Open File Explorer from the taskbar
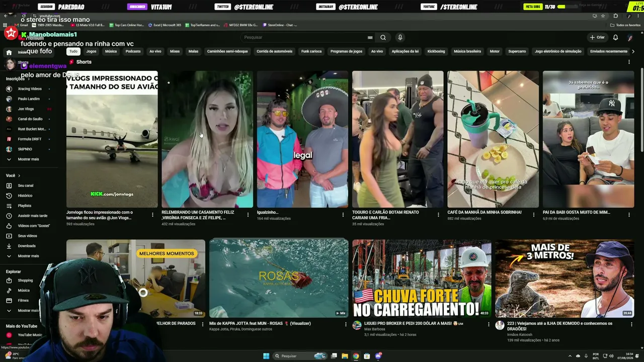644x362 pixels. point(345,356)
